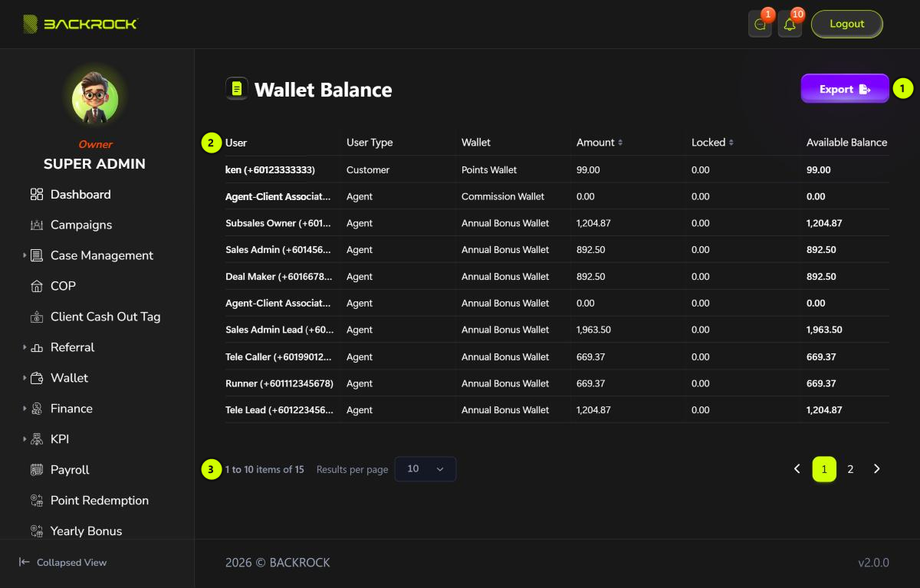
Task: Click the Case Management icon
Action: [x=37, y=256]
